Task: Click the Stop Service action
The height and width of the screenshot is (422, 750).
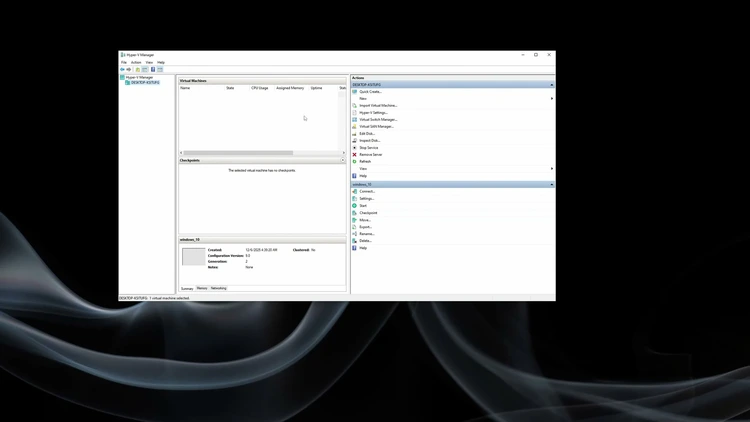Action: click(368, 148)
